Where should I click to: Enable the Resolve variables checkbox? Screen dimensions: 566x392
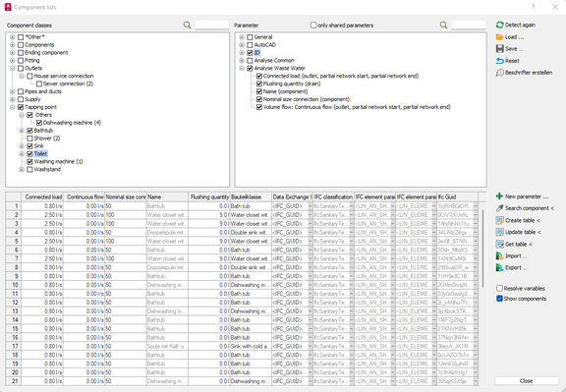499,288
